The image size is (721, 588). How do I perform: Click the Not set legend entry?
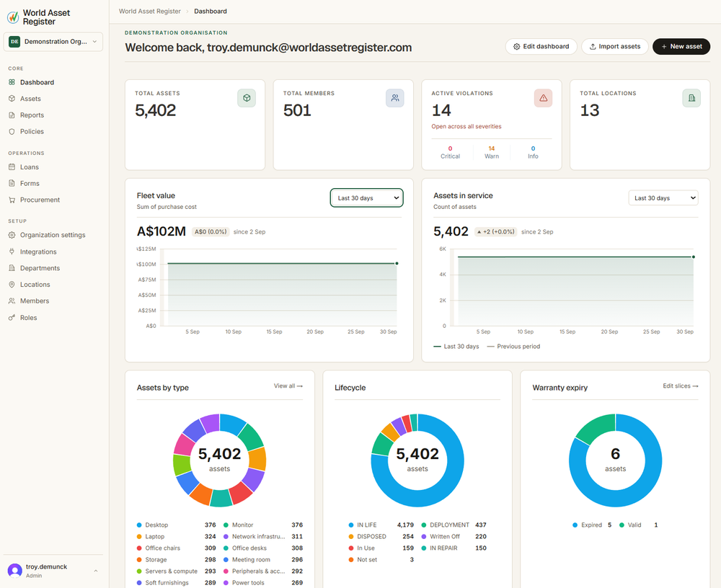point(381,559)
